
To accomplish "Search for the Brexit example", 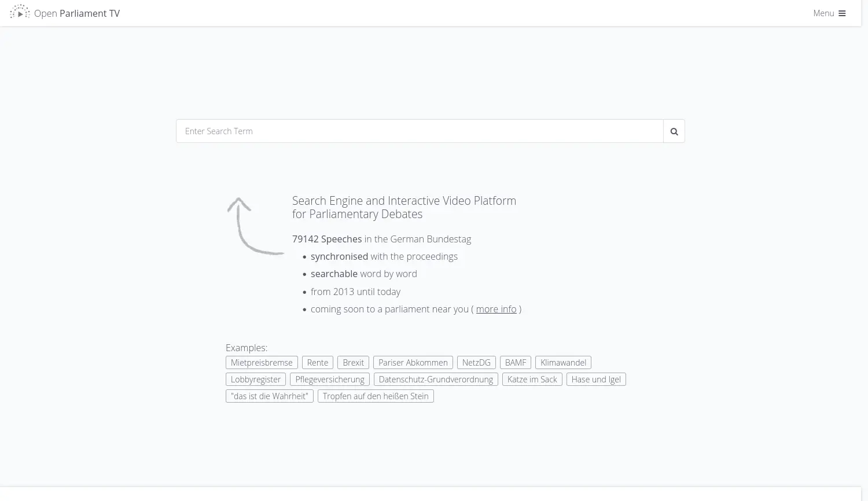I will [x=353, y=363].
